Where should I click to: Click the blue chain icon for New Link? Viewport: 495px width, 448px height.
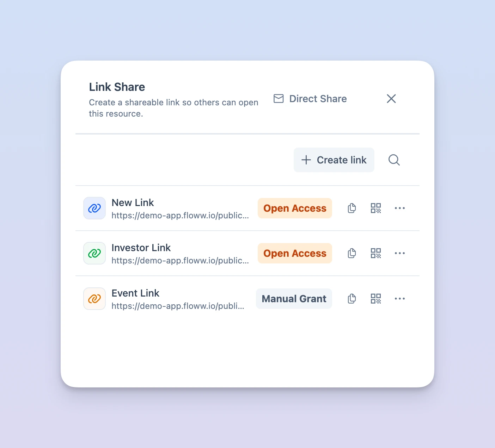(x=94, y=208)
